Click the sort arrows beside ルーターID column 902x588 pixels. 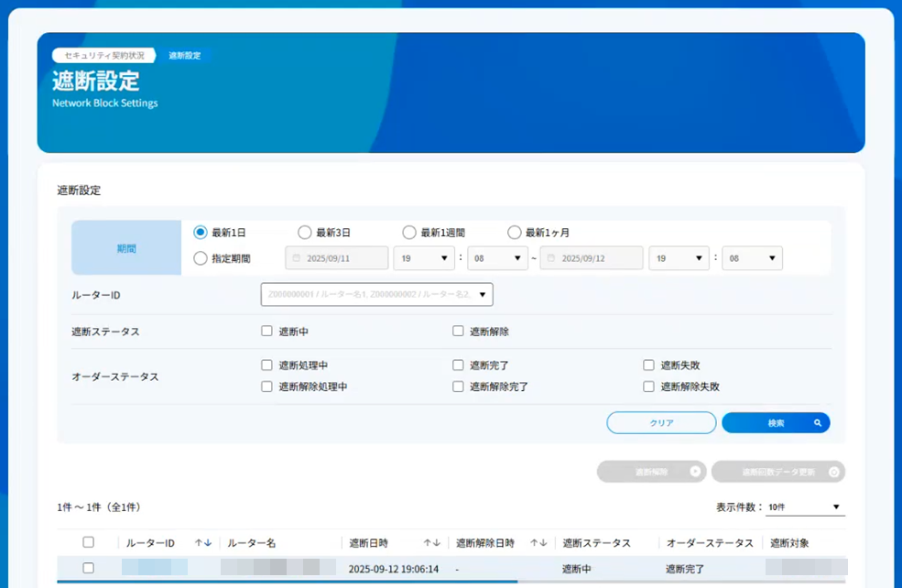(x=203, y=543)
